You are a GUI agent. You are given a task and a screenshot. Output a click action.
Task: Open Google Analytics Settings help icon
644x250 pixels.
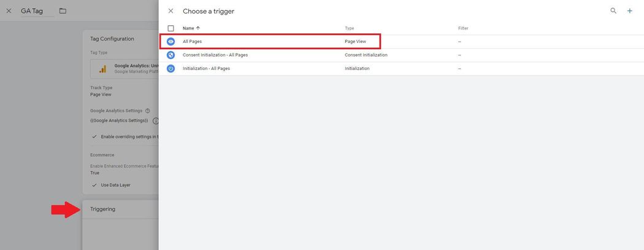[147, 111]
